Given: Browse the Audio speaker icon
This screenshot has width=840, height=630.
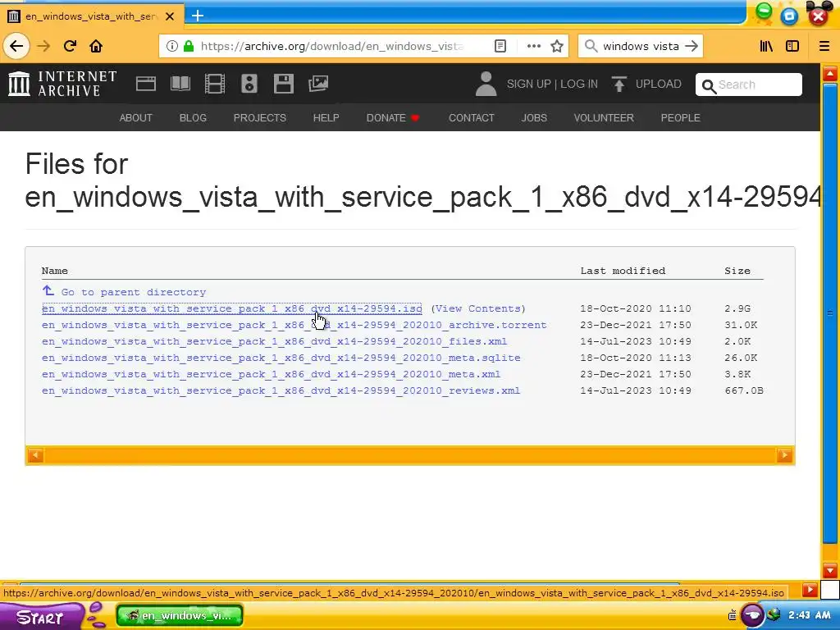Looking at the screenshot, I should tap(249, 84).
